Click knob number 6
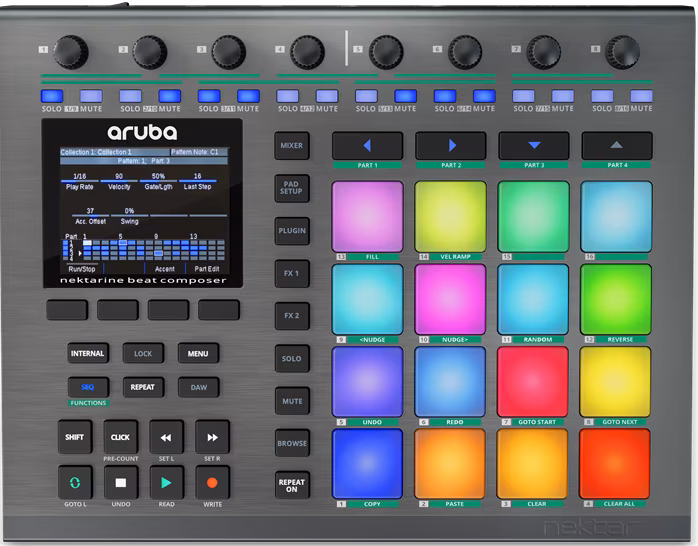Image resolution: width=698 pixels, height=546 pixels. [x=465, y=52]
